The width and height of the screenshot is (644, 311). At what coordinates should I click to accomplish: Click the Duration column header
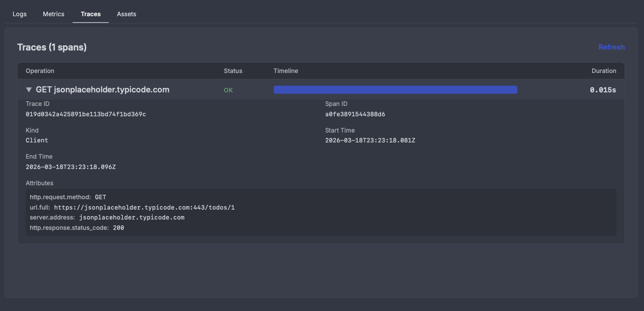pyautogui.click(x=604, y=71)
